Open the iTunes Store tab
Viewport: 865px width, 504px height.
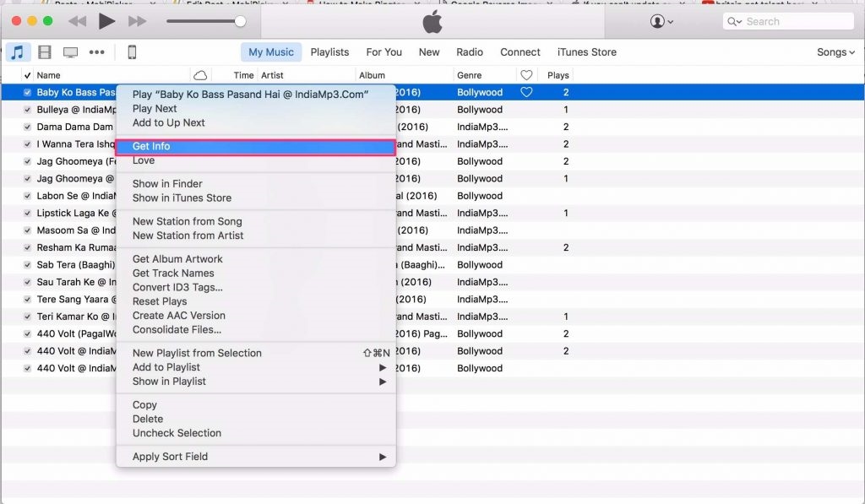click(x=587, y=51)
